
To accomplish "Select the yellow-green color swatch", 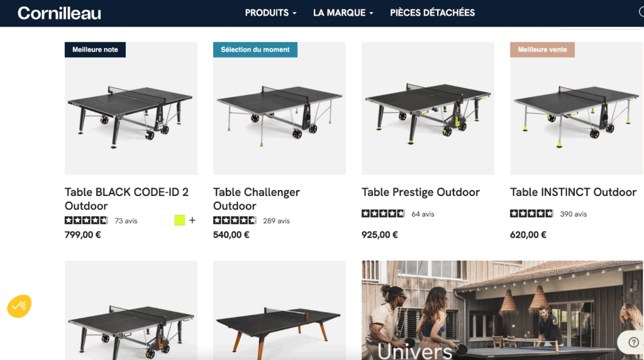I will pyautogui.click(x=179, y=221).
